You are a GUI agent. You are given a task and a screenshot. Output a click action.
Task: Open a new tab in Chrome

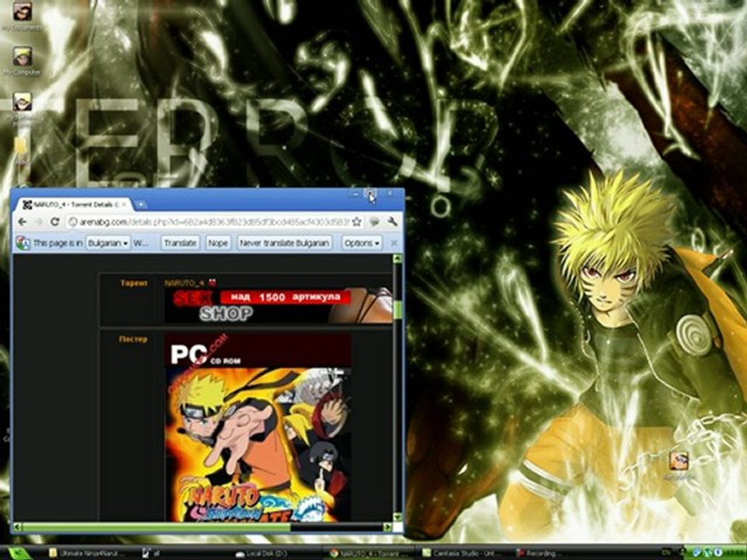click(141, 205)
